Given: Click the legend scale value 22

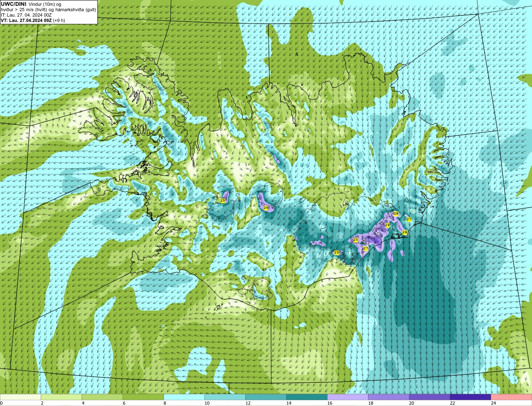Looking at the screenshot, I should [x=452, y=403].
